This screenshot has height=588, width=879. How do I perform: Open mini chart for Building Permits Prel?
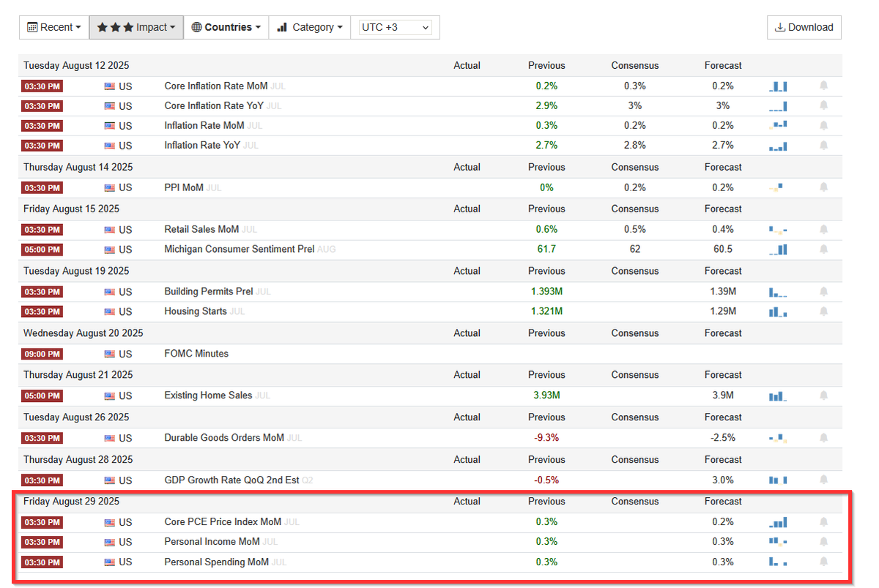click(778, 292)
